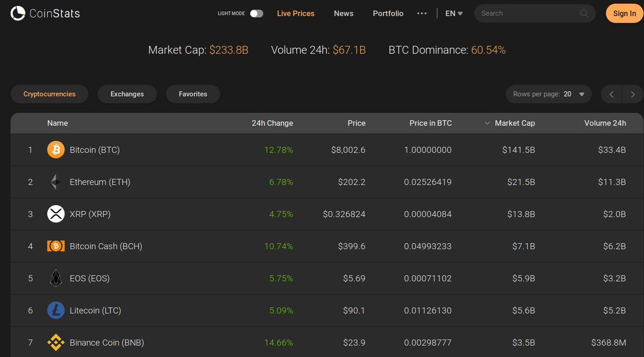644x357 pixels.
Task: Open the XRP (XRP) name link
Action: (x=90, y=214)
